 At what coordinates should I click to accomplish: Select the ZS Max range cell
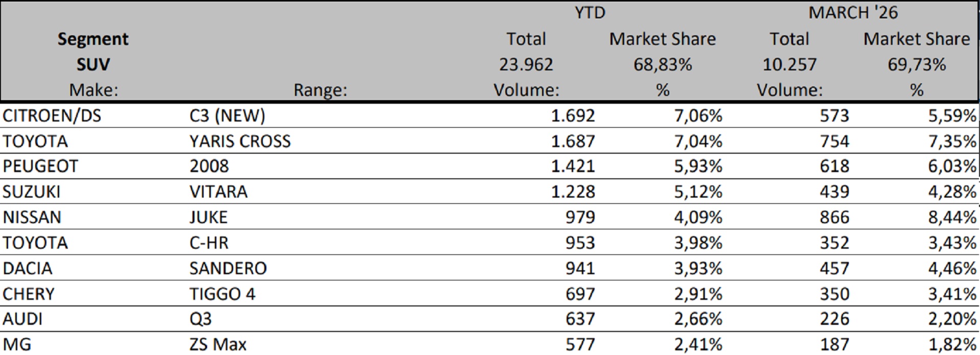tap(217, 344)
